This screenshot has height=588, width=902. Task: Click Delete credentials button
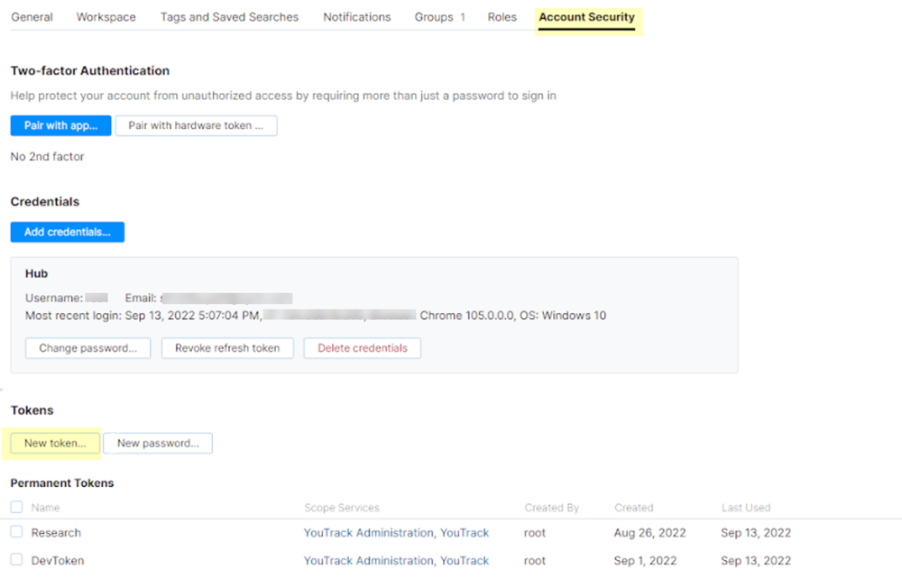click(x=363, y=348)
